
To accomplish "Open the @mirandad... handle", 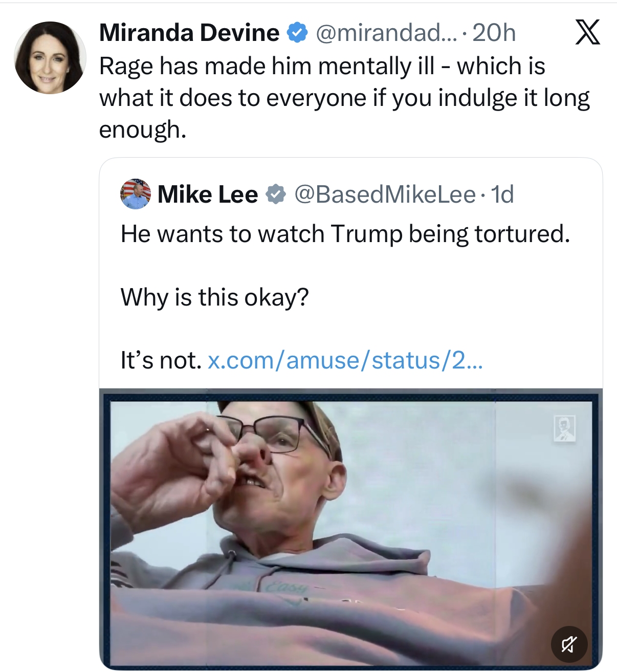I will (386, 33).
